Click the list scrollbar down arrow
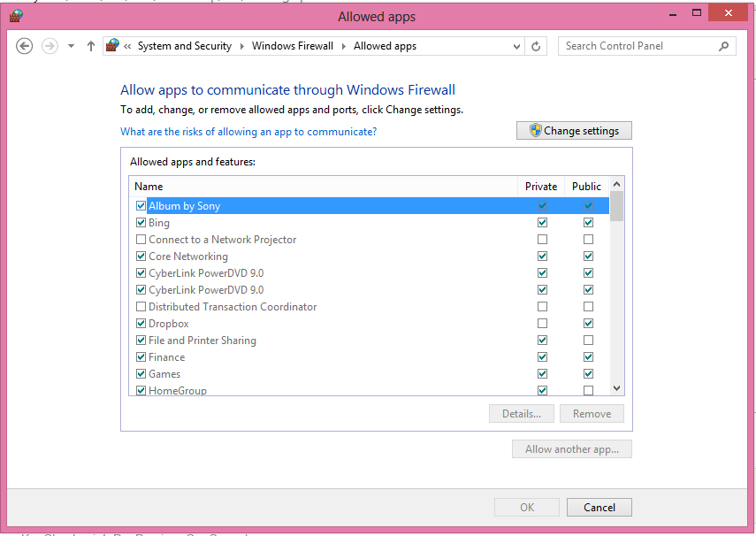The height and width of the screenshot is (536, 756). pos(616,388)
